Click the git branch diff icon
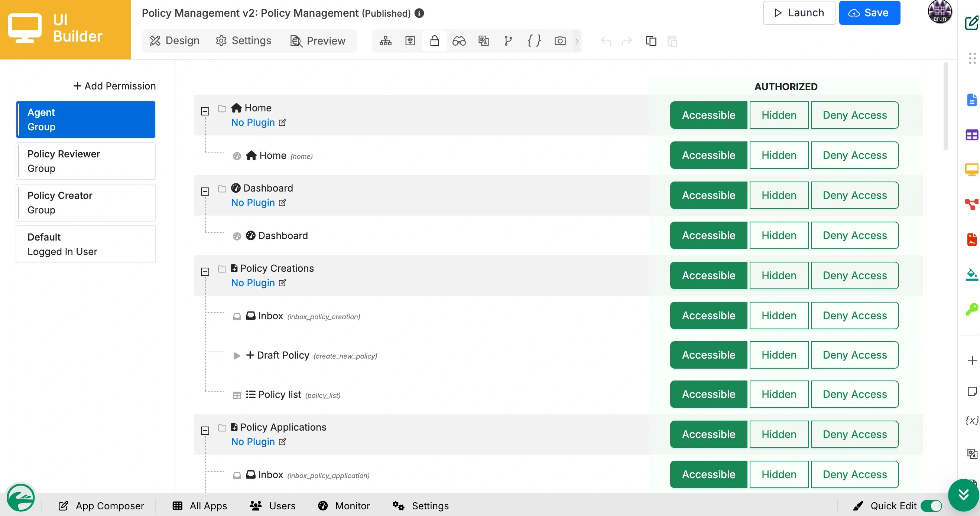980x516 pixels. point(508,41)
